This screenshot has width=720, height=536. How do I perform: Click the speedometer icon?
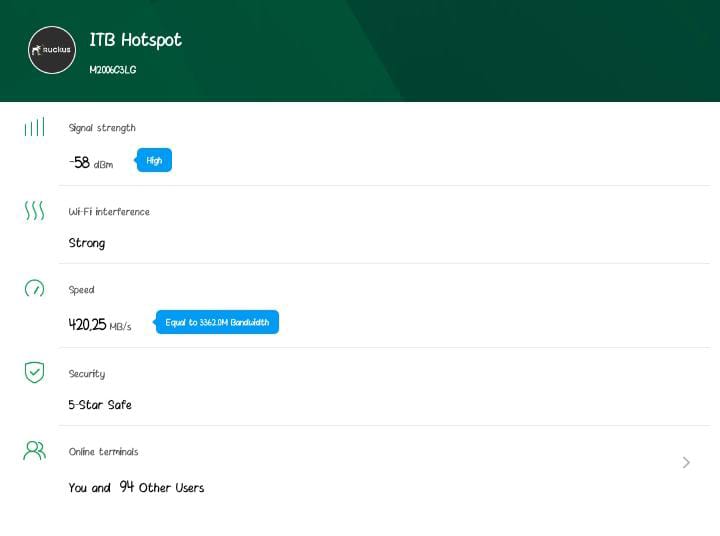(x=34, y=289)
